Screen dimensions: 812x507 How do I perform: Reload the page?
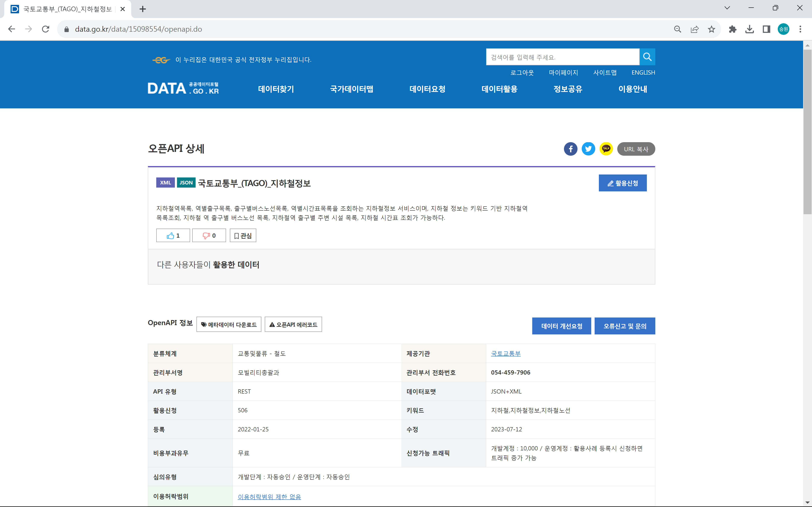(x=46, y=29)
